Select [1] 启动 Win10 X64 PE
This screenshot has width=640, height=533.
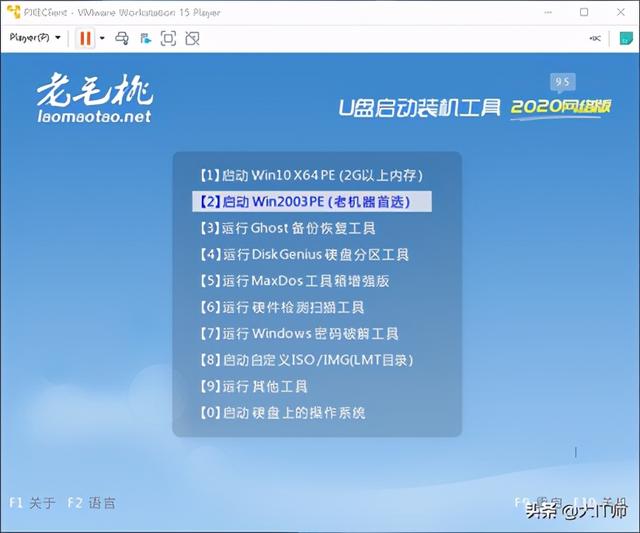coord(311,175)
